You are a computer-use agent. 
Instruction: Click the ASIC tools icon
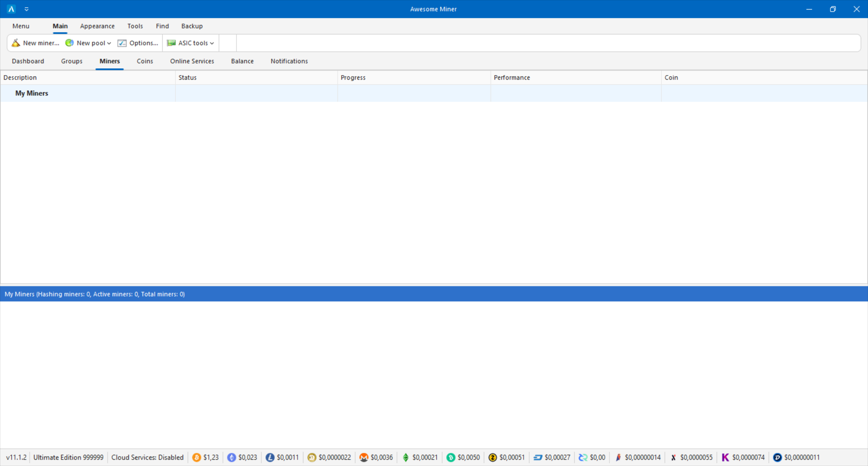click(171, 43)
